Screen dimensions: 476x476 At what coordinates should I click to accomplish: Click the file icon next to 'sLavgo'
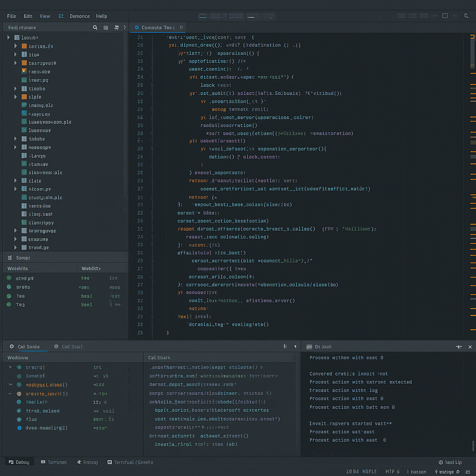(24, 155)
